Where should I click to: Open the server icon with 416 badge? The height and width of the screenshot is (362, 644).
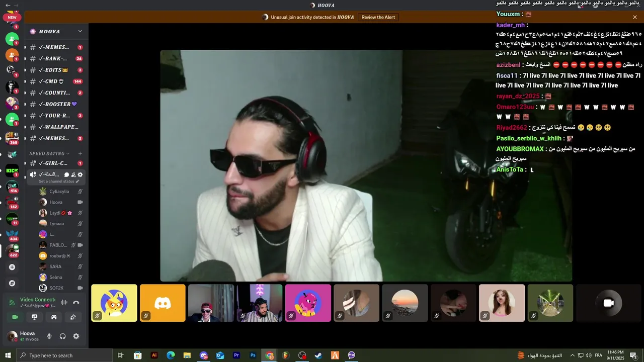click(x=12, y=187)
